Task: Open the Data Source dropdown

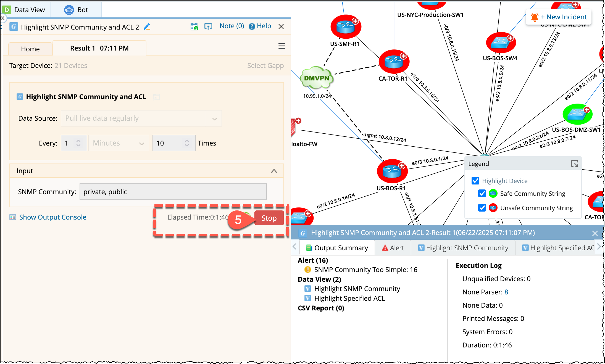Action: [x=141, y=118]
